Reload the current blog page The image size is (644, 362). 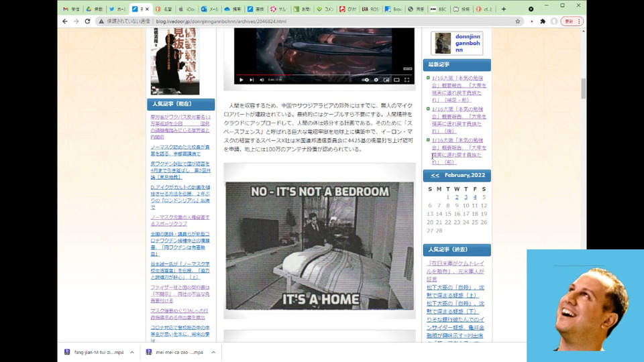click(87, 21)
